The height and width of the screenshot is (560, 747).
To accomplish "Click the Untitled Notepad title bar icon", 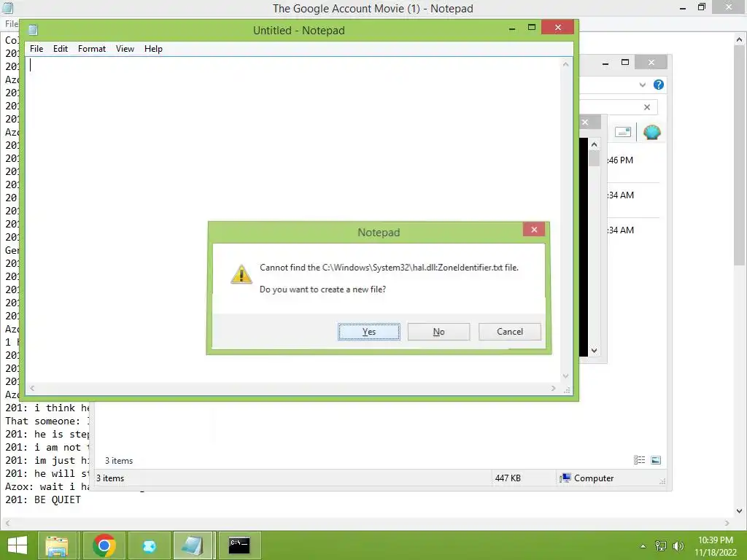I will click(33, 30).
